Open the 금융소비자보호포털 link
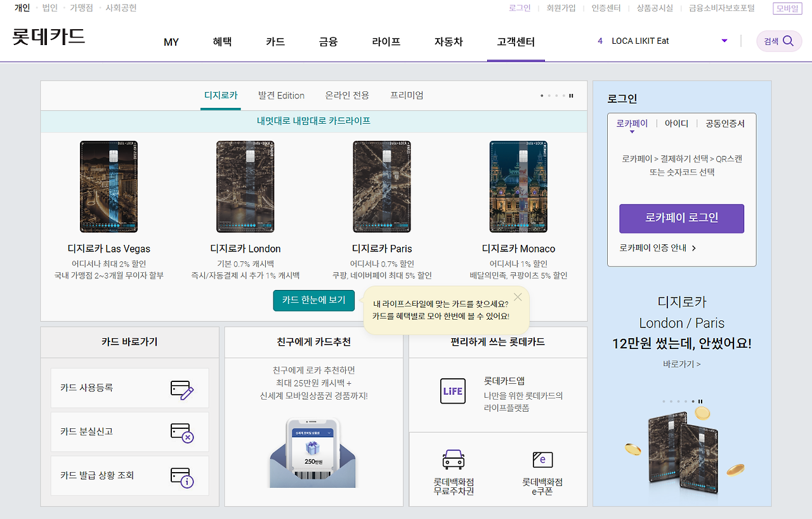This screenshot has width=812, height=519. [722, 8]
